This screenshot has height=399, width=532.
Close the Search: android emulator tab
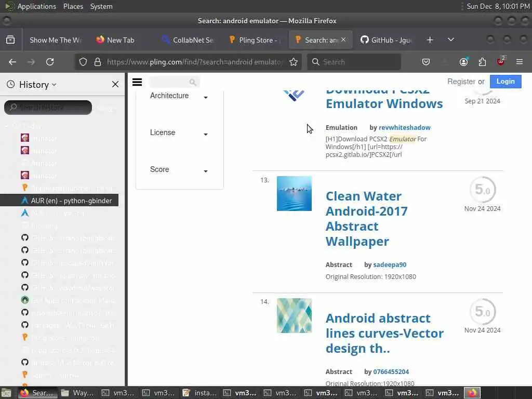click(343, 39)
